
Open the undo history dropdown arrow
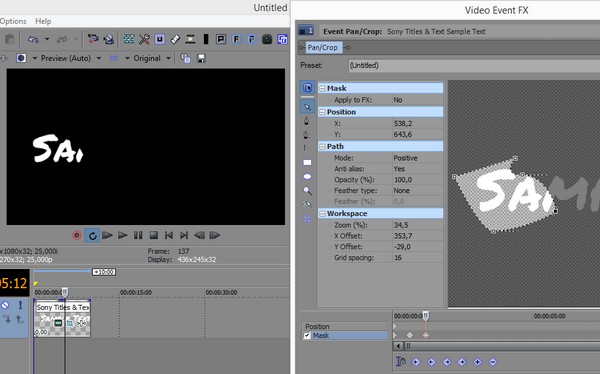[x=47, y=39]
